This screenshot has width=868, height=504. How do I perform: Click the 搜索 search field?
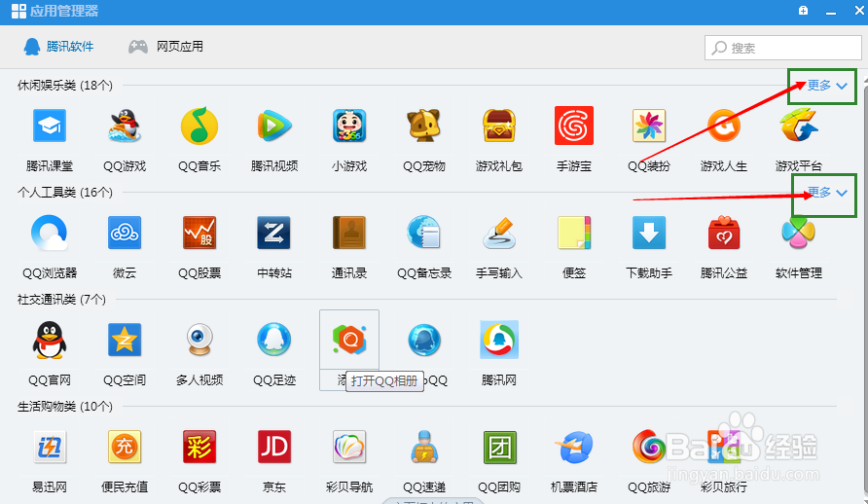782,48
